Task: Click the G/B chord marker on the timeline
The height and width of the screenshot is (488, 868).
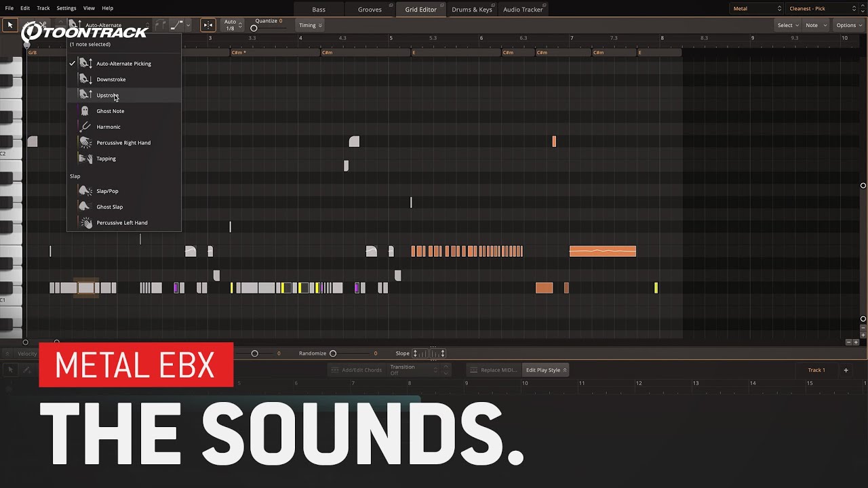Action: pos(33,52)
